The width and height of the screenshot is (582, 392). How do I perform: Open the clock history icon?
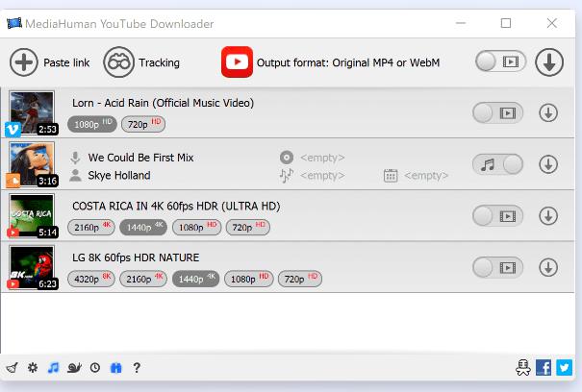pyautogui.click(x=95, y=368)
